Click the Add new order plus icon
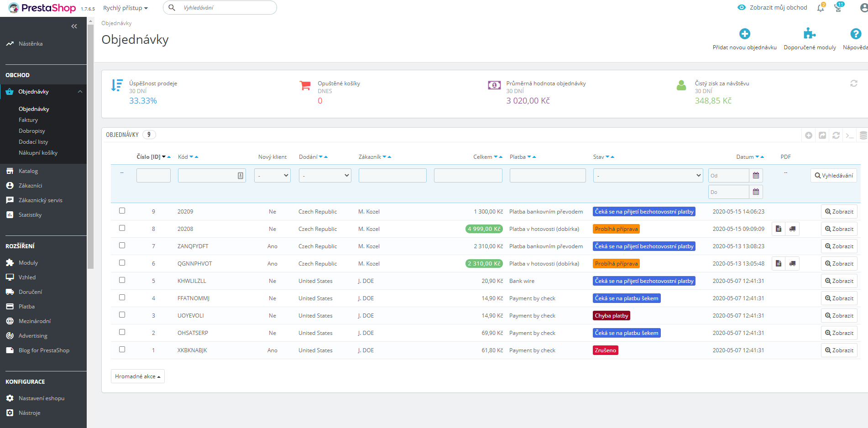 pyautogui.click(x=745, y=34)
